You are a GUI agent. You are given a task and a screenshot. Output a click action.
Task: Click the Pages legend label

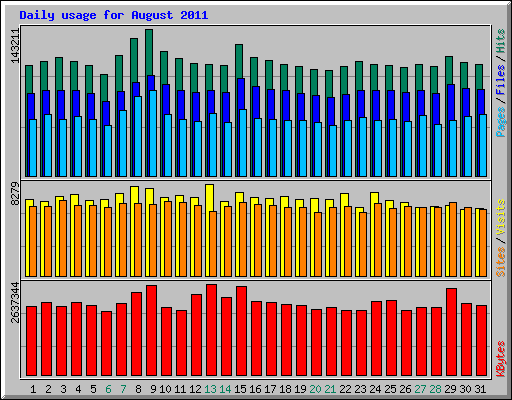point(501,122)
